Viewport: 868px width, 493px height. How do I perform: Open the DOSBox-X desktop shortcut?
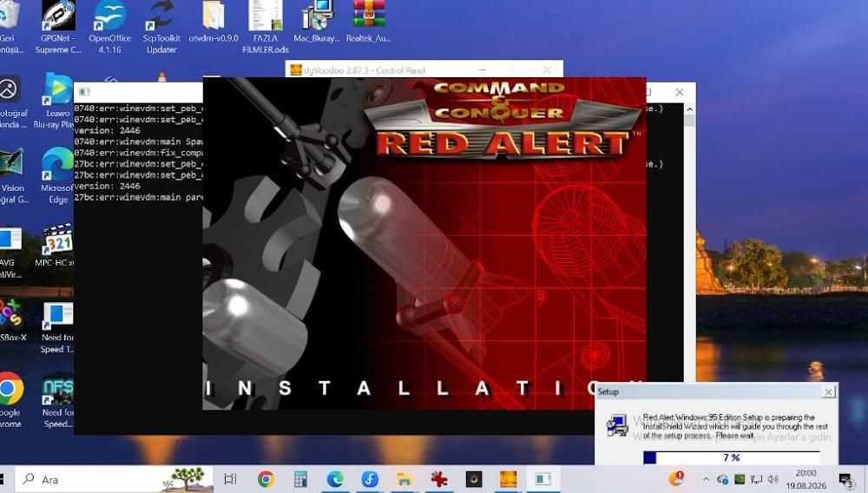pyautogui.click(x=12, y=321)
